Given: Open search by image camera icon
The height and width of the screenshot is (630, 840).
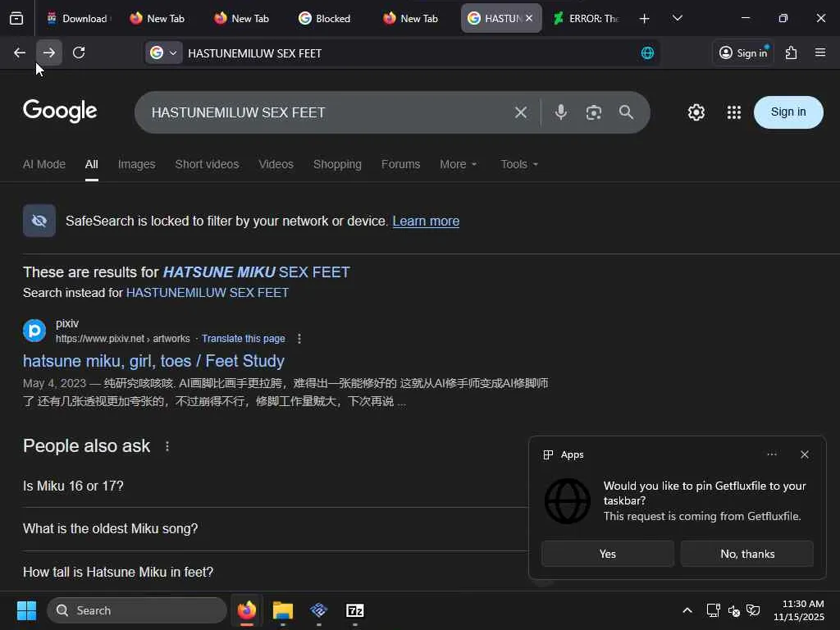Looking at the screenshot, I should [x=594, y=112].
